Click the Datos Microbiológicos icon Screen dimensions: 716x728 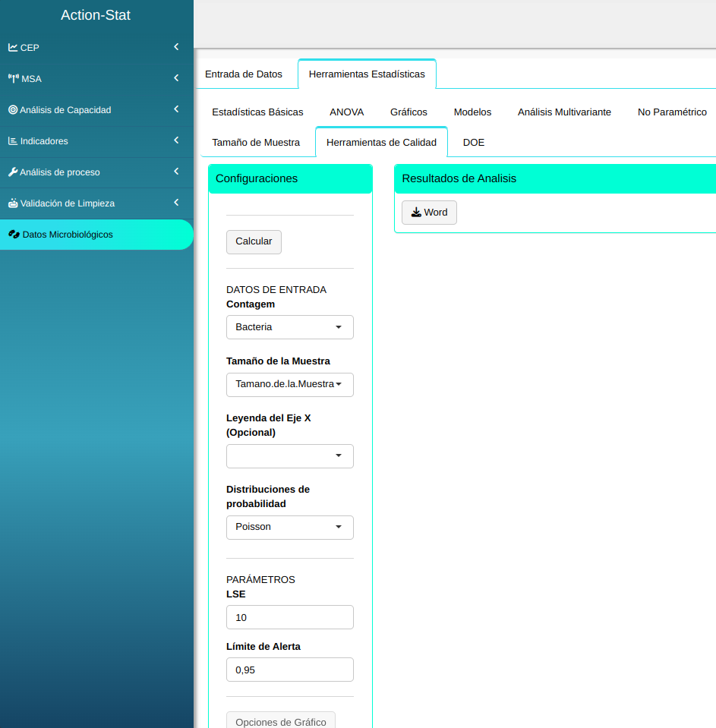14,235
